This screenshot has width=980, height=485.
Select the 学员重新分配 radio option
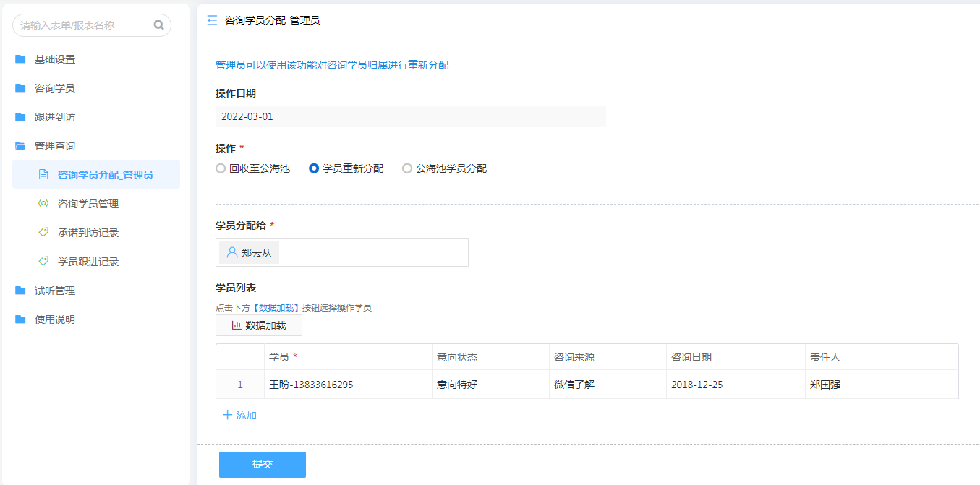click(x=314, y=168)
